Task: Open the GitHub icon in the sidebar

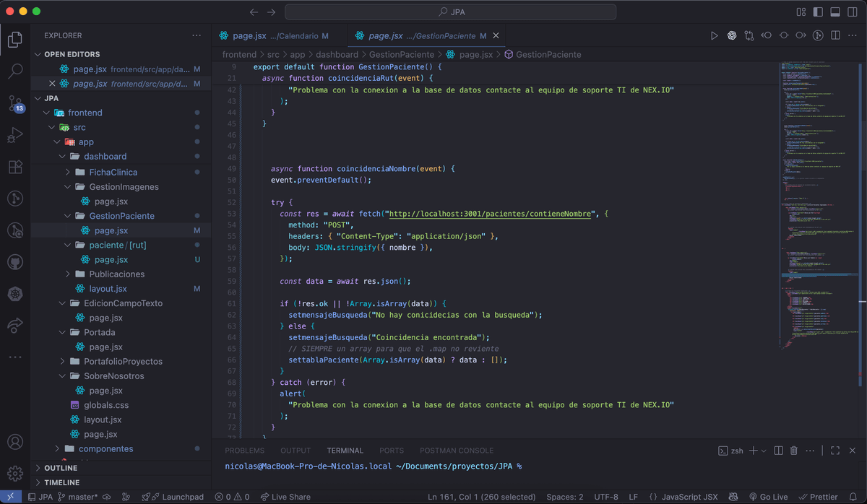Action: (x=15, y=261)
